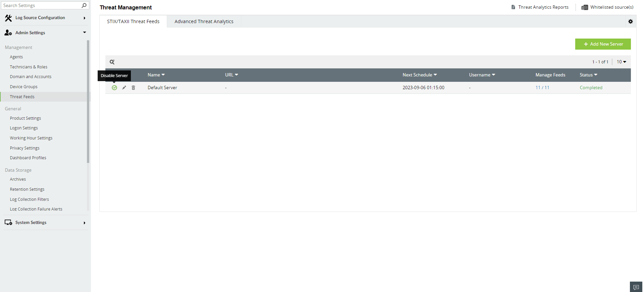Click the 2023-09-06 01:15:00 schedule cell
Image resolution: width=644 pixels, height=292 pixels.
(424, 87)
